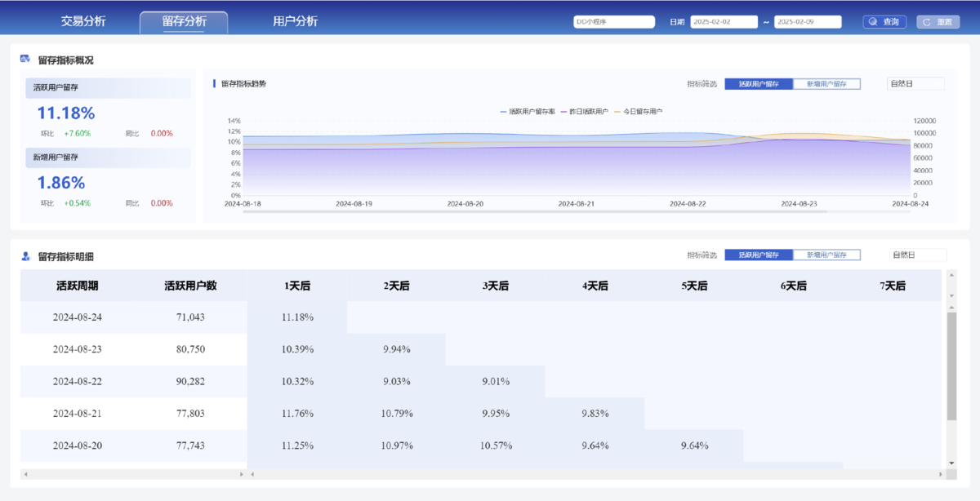The image size is (980, 501).
Task: Click the chart horizontal zoom slider
Action: (x=535, y=211)
